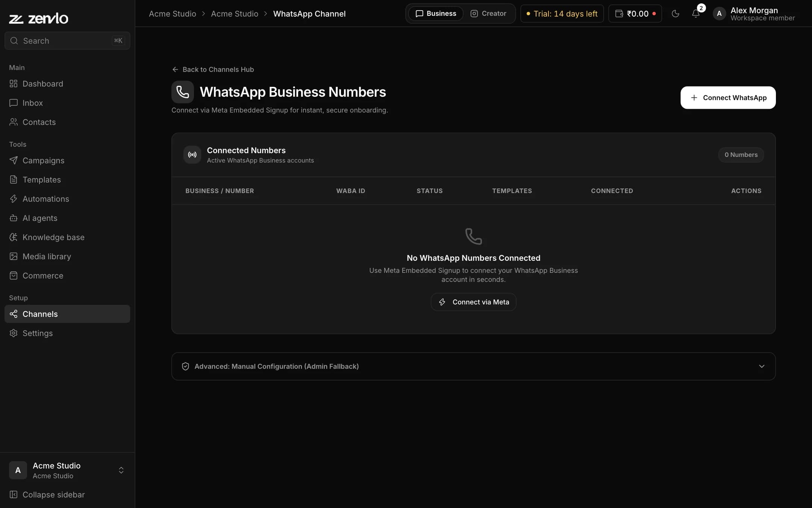Click Settings gear icon
The height and width of the screenshot is (508, 812).
click(x=14, y=333)
